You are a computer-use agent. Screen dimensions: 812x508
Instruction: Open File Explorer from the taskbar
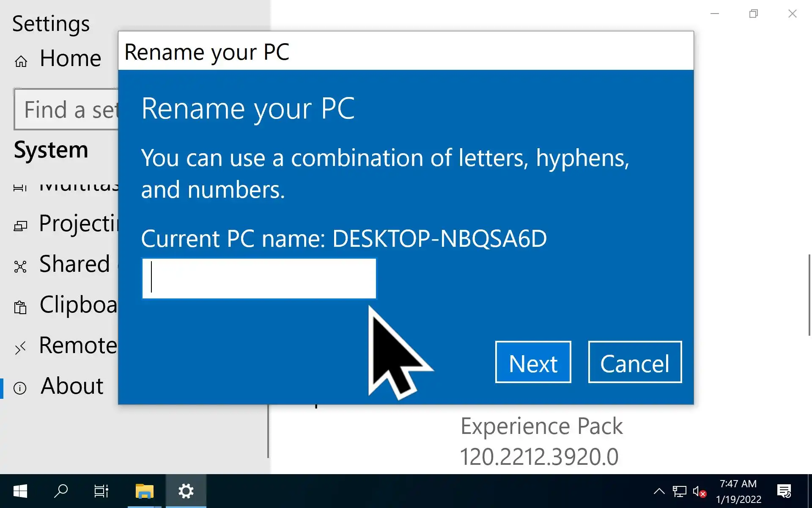click(x=144, y=491)
